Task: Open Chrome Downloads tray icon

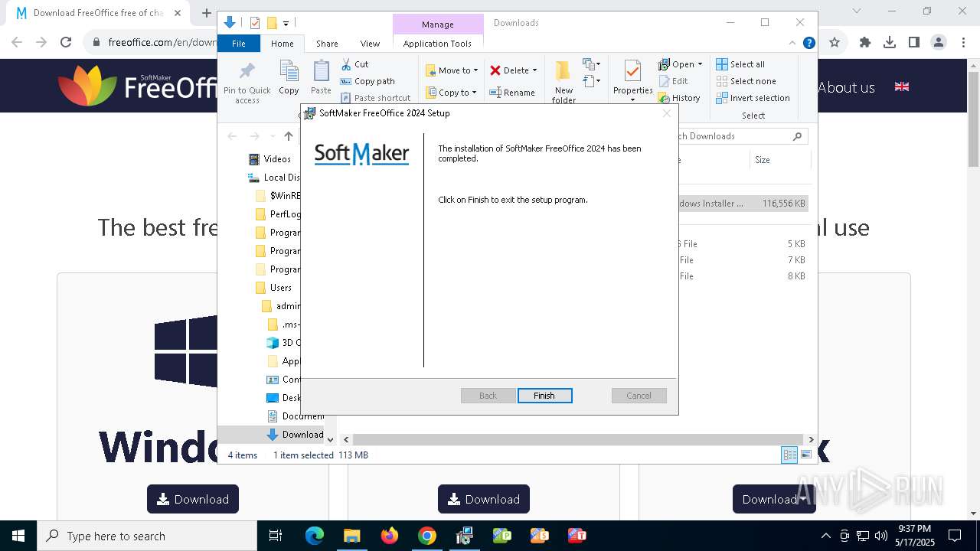Action: (890, 43)
